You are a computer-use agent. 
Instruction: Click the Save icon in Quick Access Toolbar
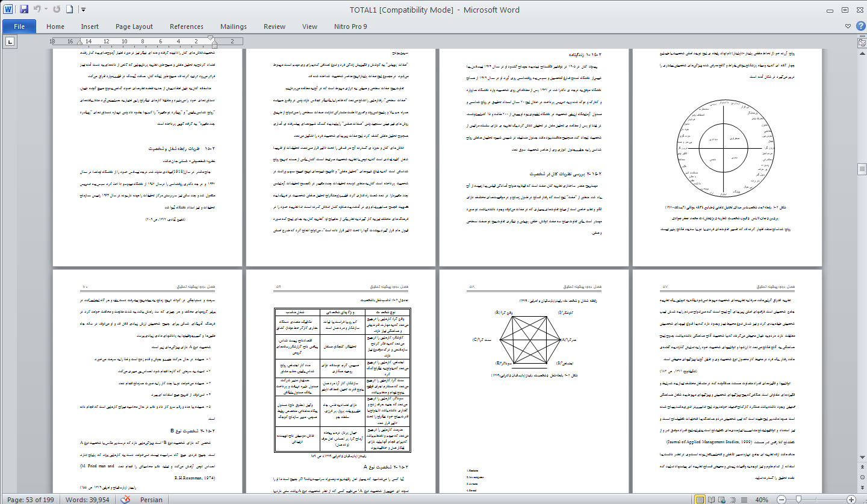point(24,10)
